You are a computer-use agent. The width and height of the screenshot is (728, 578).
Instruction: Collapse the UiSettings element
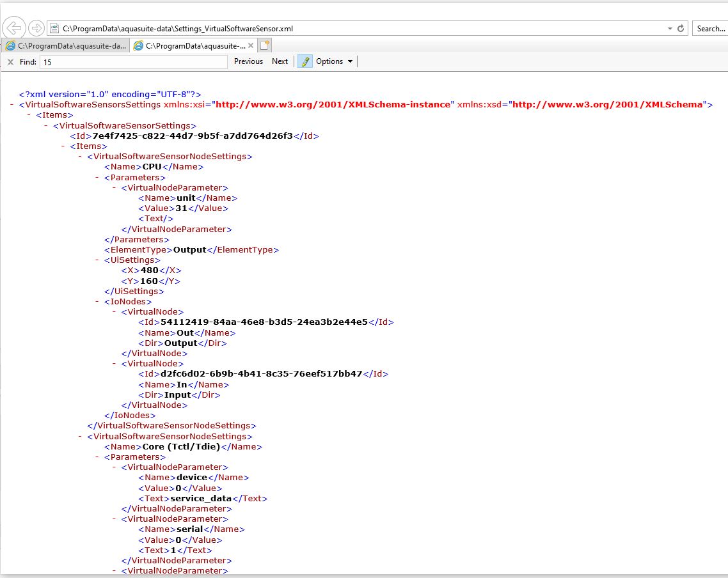pyautogui.click(x=98, y=260)
